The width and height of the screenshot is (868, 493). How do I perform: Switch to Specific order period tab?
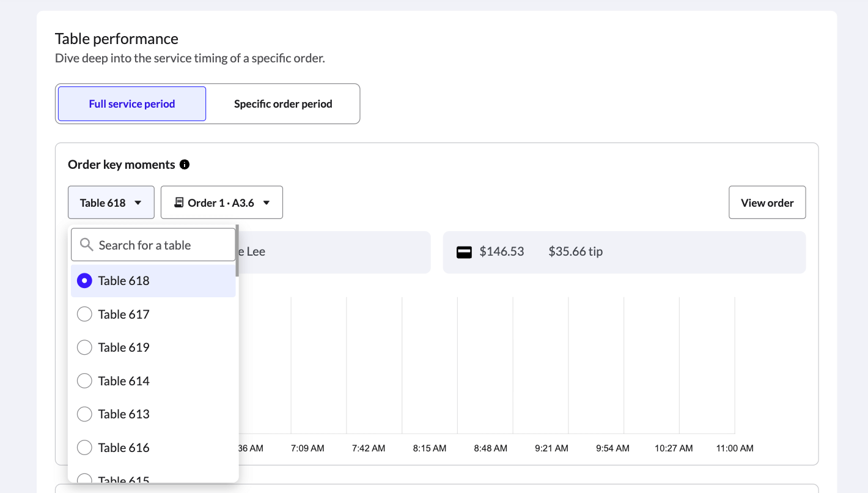(x=283, y=104)
